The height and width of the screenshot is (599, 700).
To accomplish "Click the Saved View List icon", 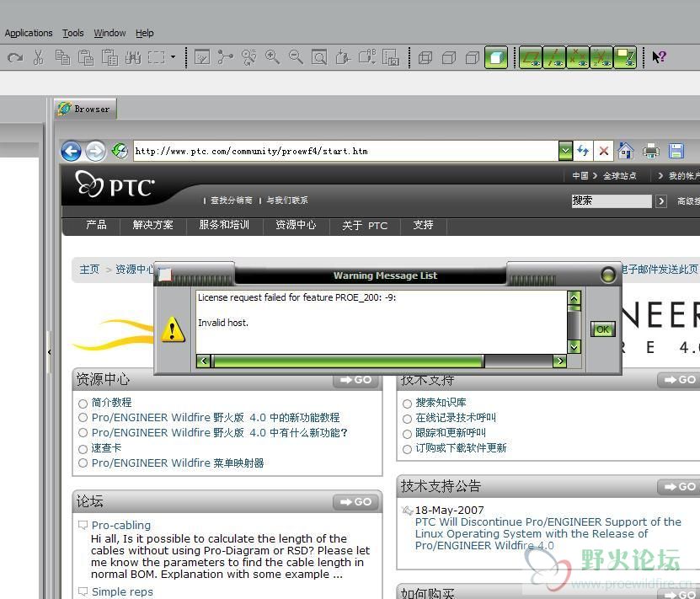I will (367, 57).
